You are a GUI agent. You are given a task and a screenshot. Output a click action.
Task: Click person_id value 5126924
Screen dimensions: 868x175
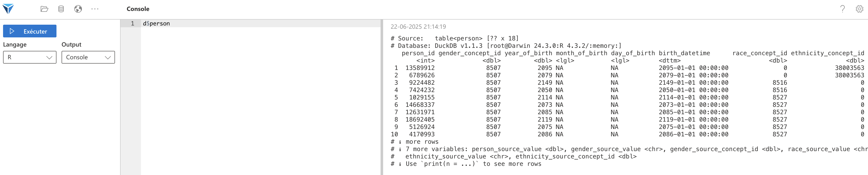pos(422,127)
